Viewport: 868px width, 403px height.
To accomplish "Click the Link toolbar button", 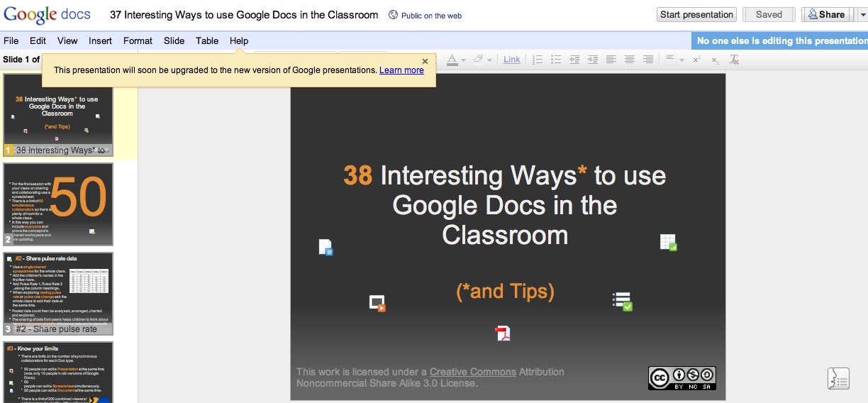I will coord(512,60).
